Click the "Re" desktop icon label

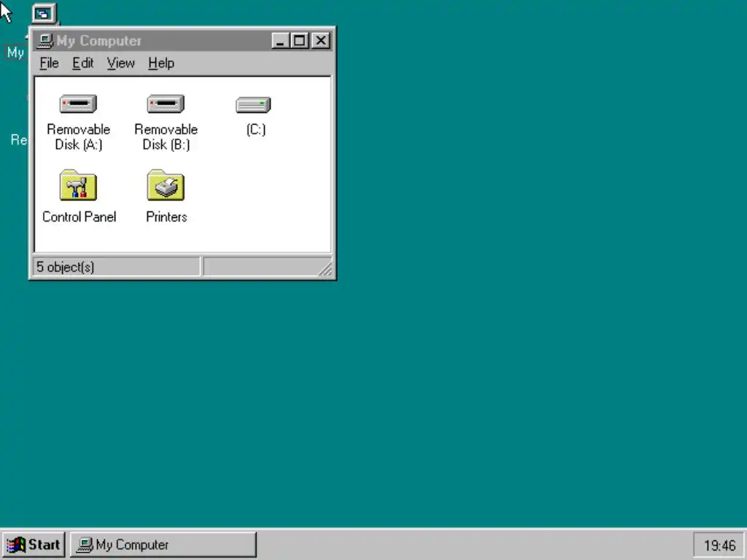19,139
